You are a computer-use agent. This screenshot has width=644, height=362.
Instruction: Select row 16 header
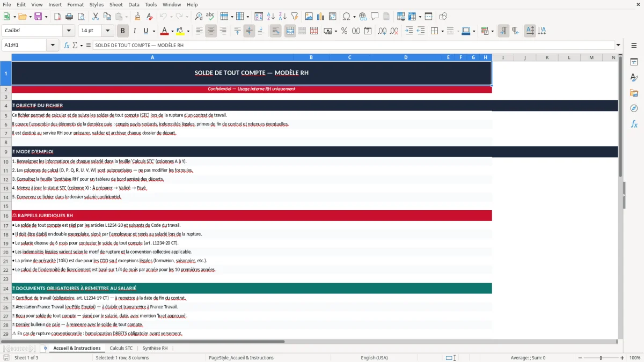tap(6, 216)
